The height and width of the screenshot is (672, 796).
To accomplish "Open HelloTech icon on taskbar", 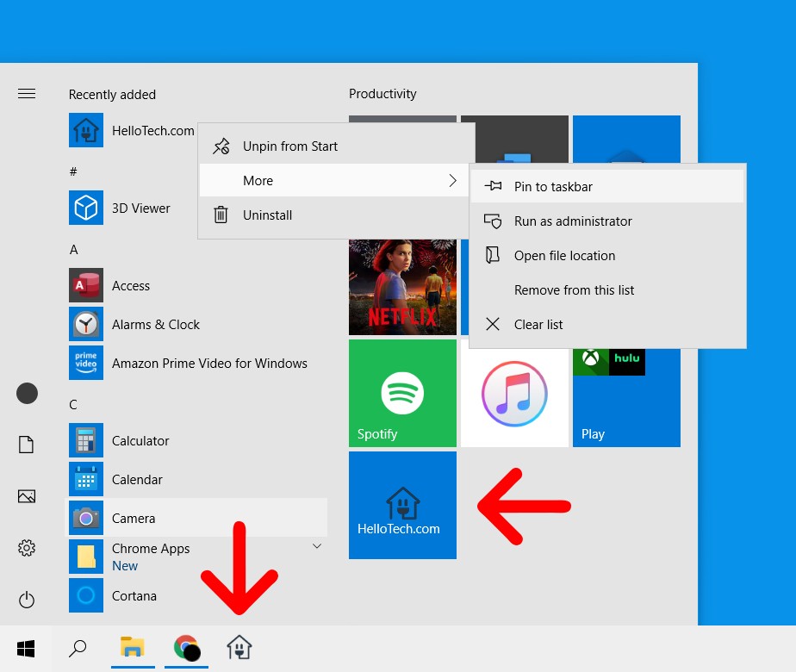I will click(x=239, y=648).
